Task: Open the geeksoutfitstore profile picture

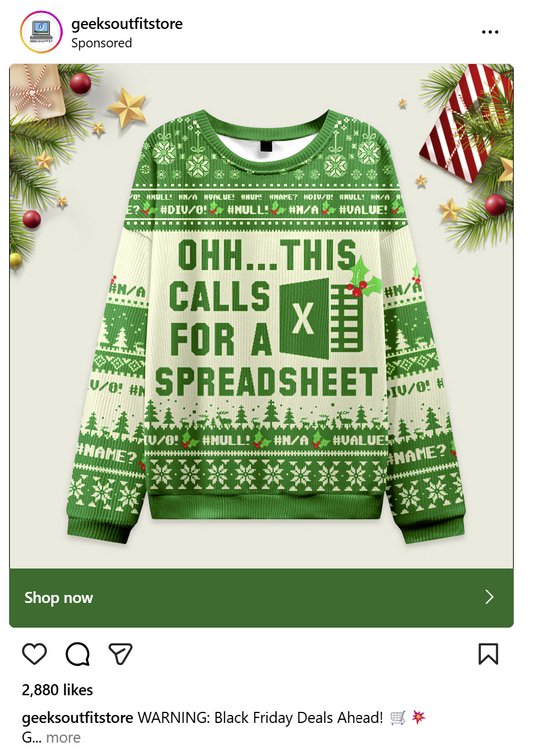Action: click(x=41, y=32)
